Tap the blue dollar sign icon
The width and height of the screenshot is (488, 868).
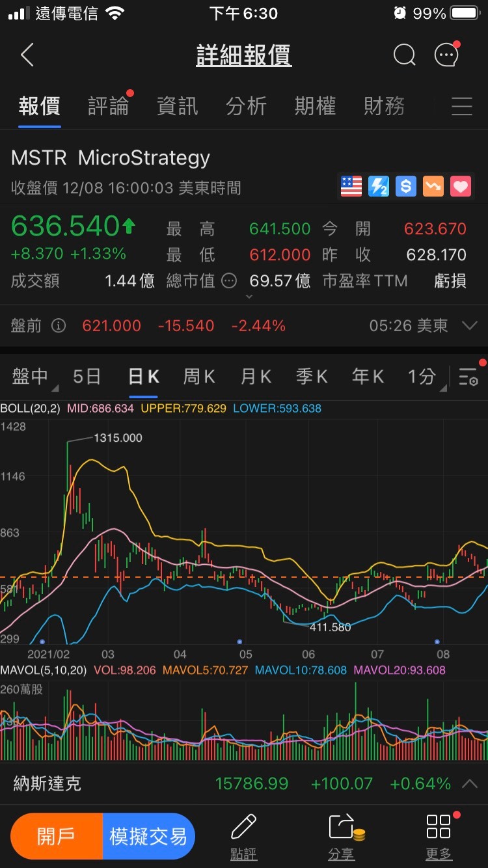(406, 187)
